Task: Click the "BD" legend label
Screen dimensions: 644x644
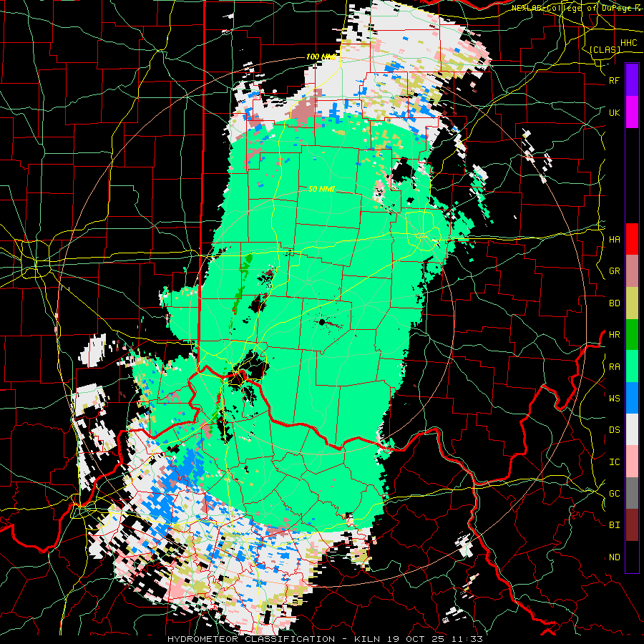Action: click(614, 303)
